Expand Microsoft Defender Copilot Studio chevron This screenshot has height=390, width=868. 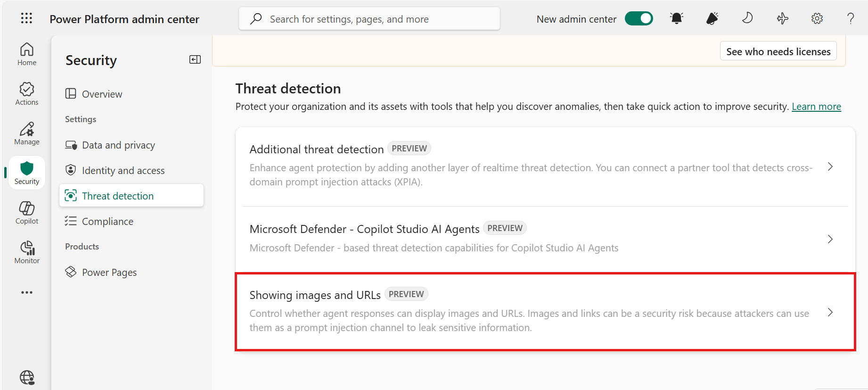(830, 239)
